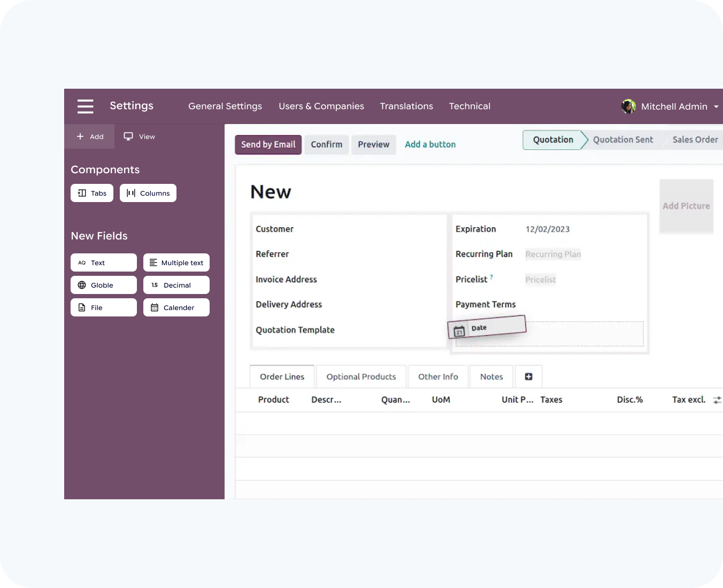Click the Settings app title
The width and height of the screenshot is (723, 588).
click(x=132, y=105)
